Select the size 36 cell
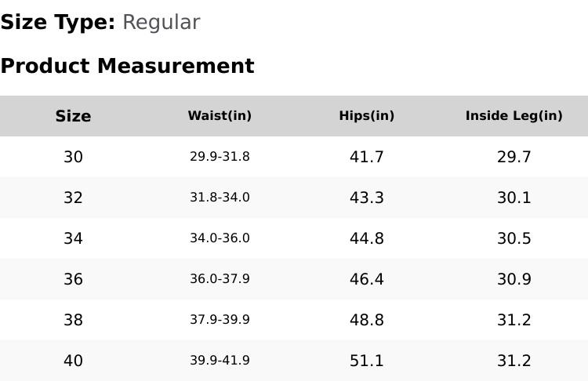 [x=73, y=279]
